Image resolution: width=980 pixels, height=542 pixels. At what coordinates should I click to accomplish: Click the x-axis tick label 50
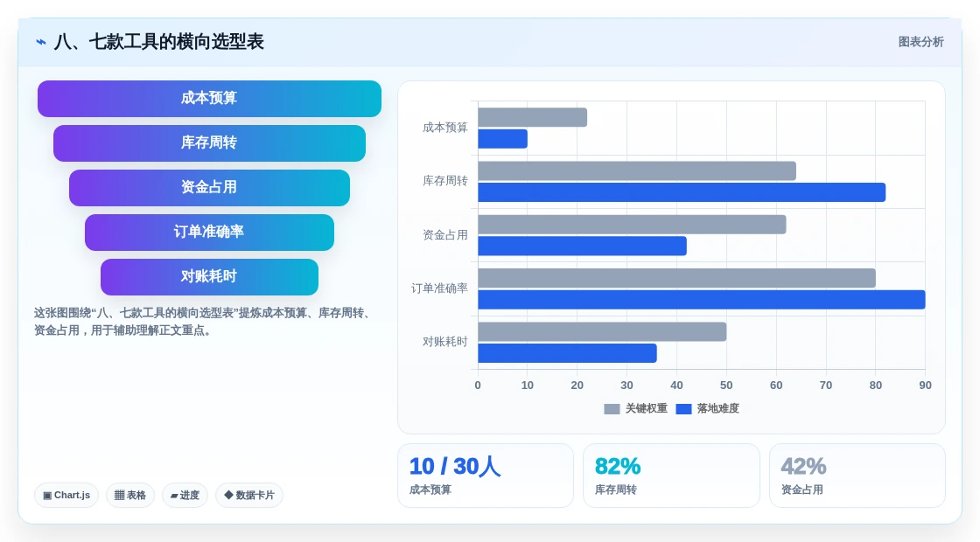click(726, 386)
